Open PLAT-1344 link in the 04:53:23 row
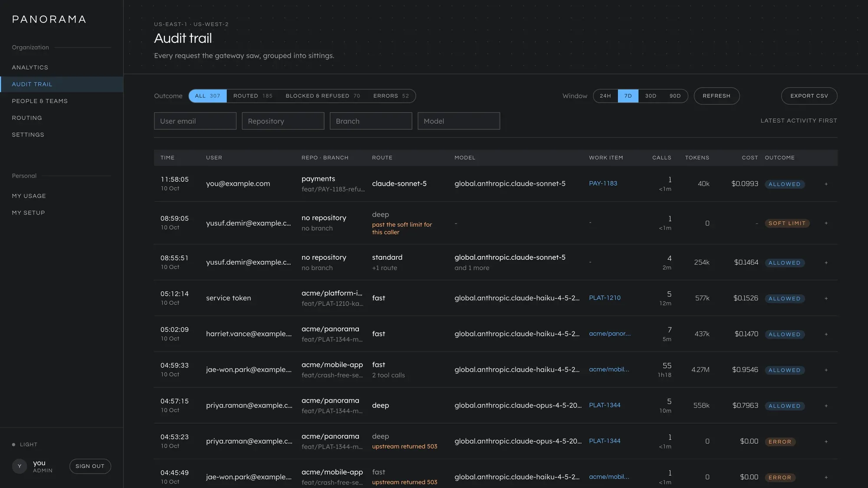868x488 pixels. point(605,441)
